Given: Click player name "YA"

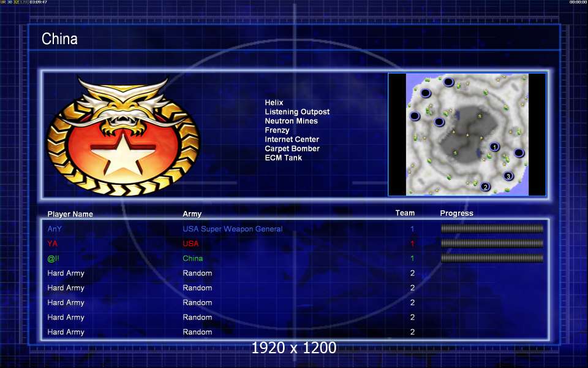Looking at the screenshot, I should [x=53, y=243].
